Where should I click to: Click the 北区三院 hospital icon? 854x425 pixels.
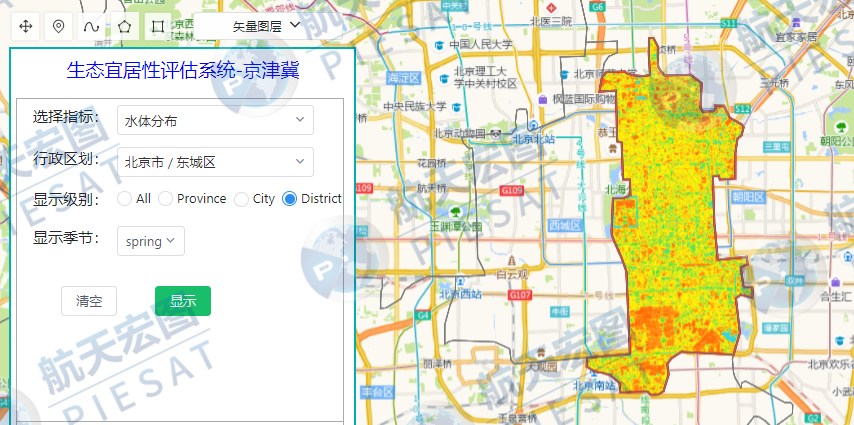coord(552,8)
